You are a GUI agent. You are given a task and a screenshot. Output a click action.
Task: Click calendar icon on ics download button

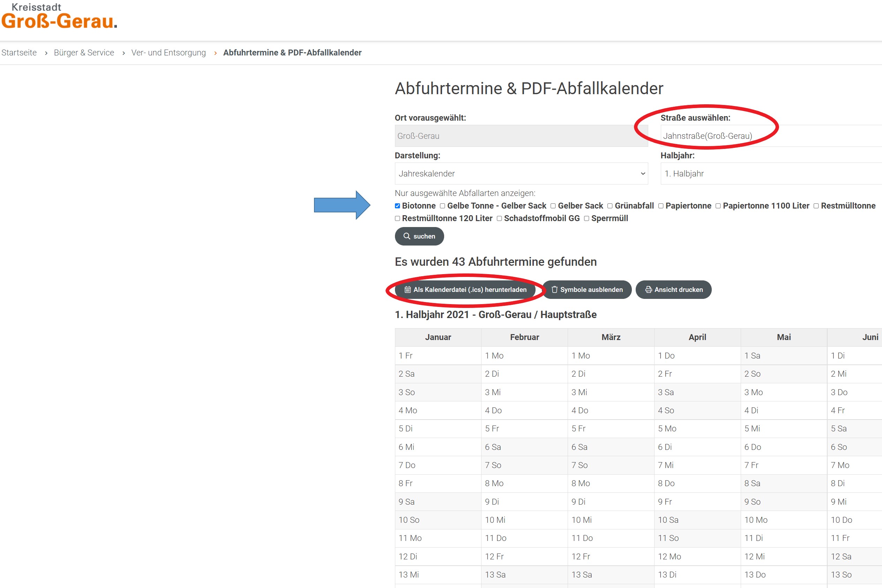[408, 290]
